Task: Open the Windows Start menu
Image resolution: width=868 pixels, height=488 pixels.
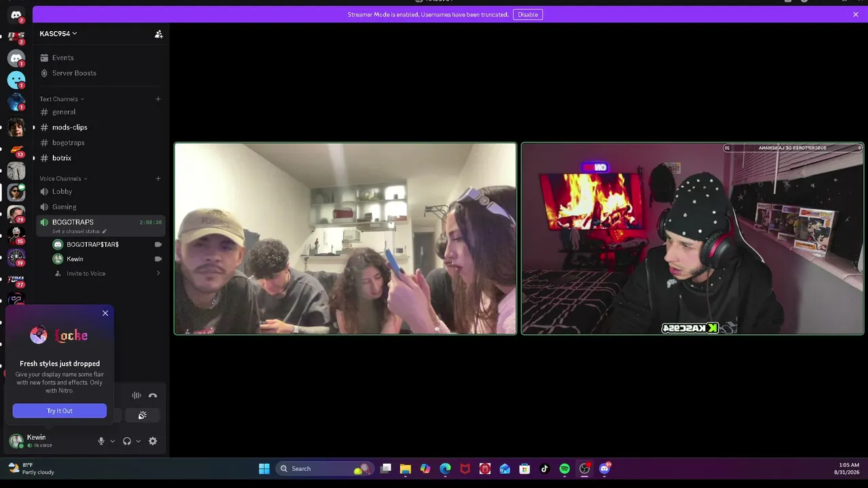Action: click(264, 468)
